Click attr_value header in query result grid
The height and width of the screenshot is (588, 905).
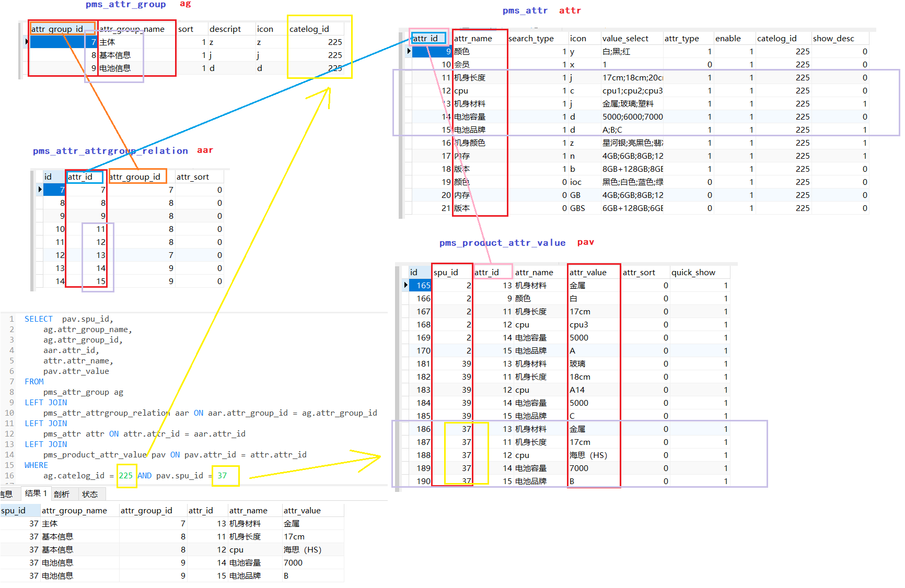(302, 510)
